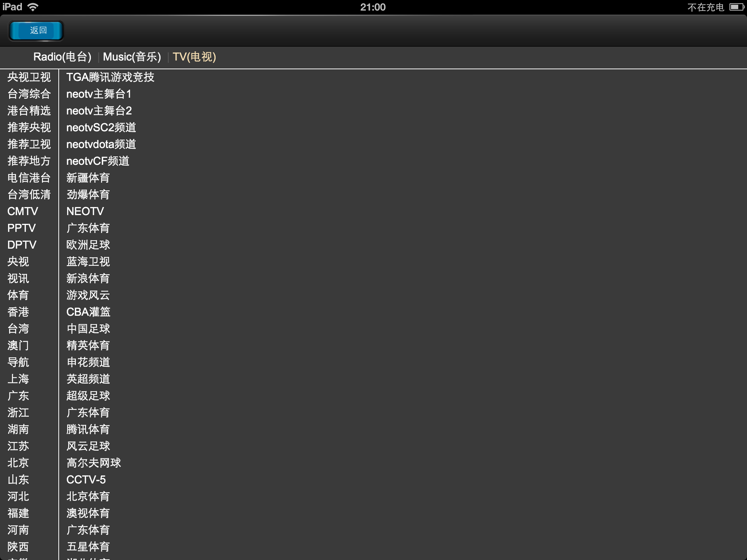Open 推荐央视 category

29,128
